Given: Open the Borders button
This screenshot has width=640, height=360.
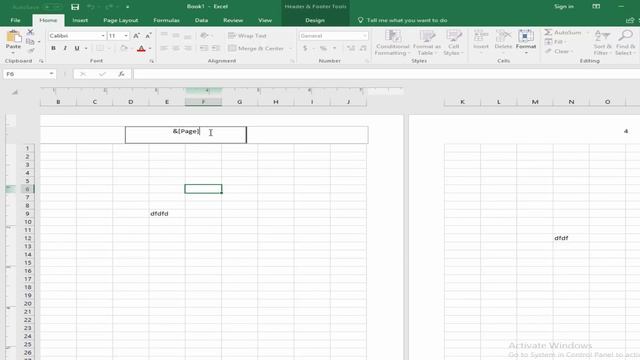Looking at the screenshot, I should pos(100,48).
